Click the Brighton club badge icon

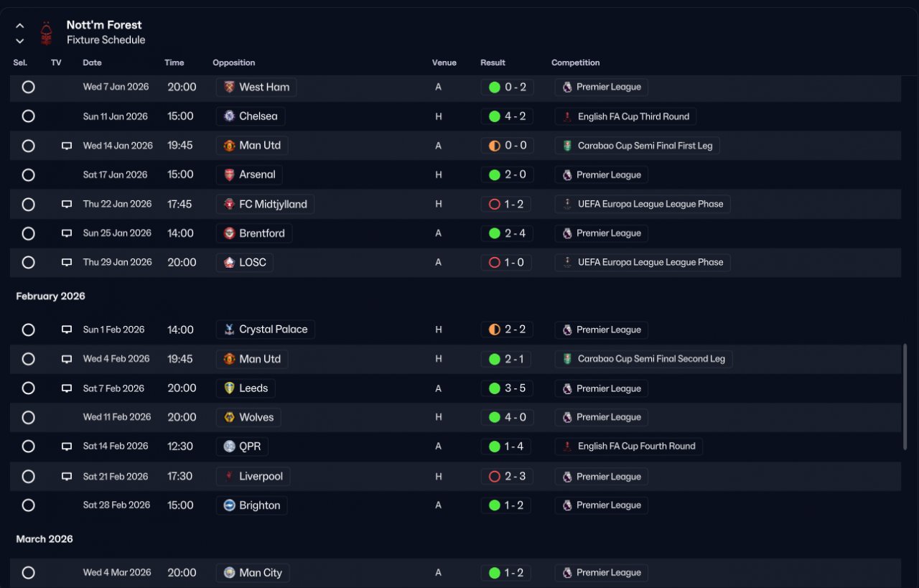[x=230, y=505]
